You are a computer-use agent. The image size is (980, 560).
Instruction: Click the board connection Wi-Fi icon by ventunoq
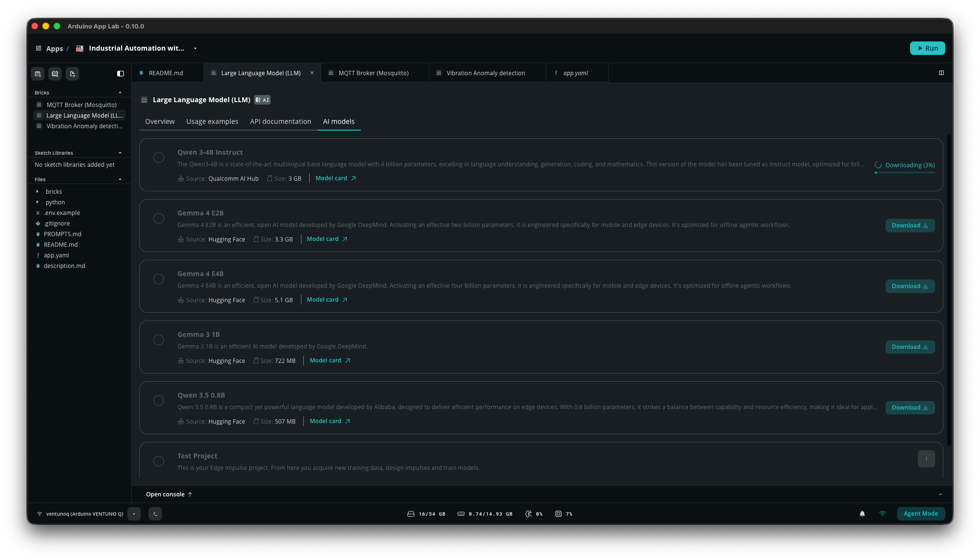point(40,514)
